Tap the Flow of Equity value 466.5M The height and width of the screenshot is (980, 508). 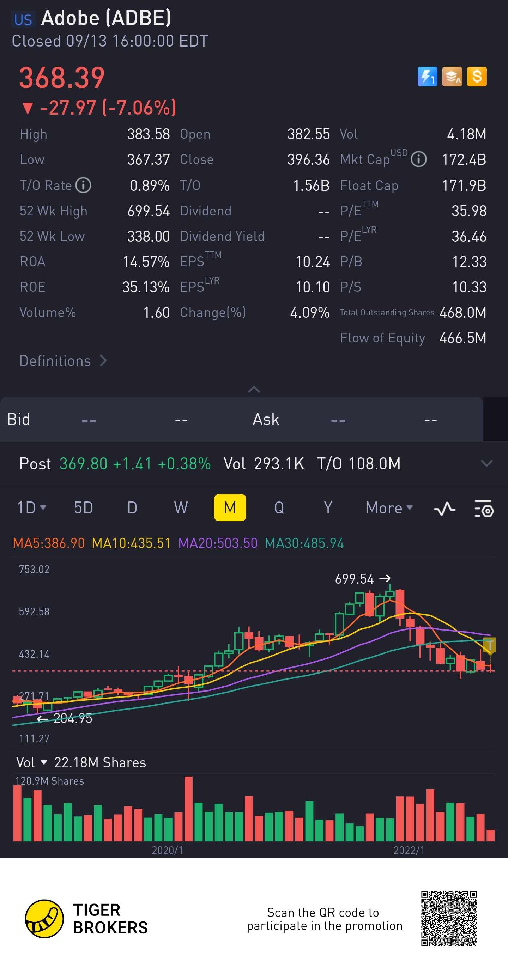[463, 338]
